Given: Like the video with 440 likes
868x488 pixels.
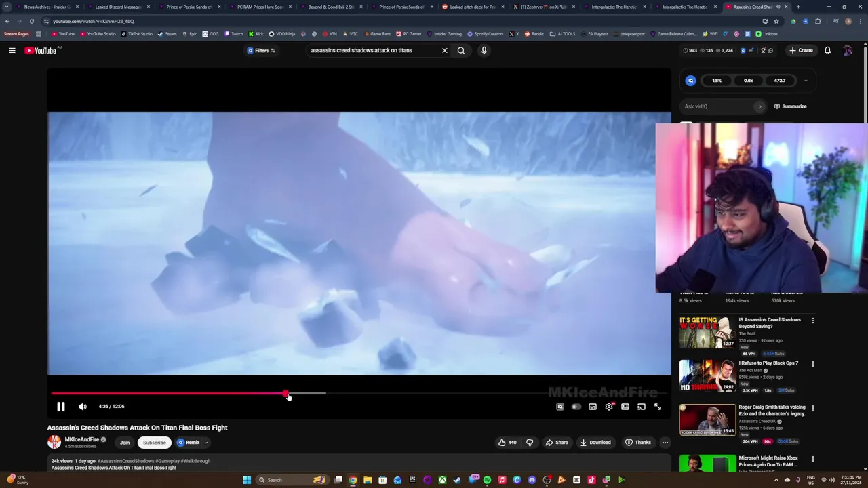Looking at the screenshot, I should coord(507,443).
